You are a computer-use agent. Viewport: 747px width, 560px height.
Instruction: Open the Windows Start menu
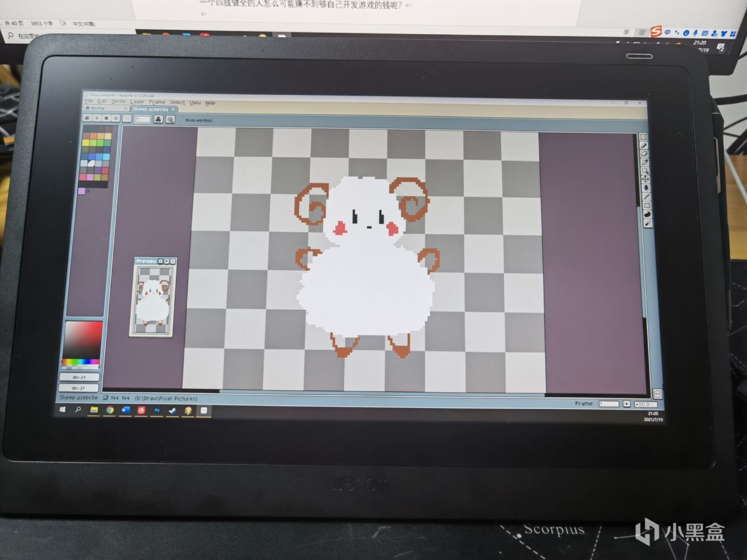(x=63, y=410)
